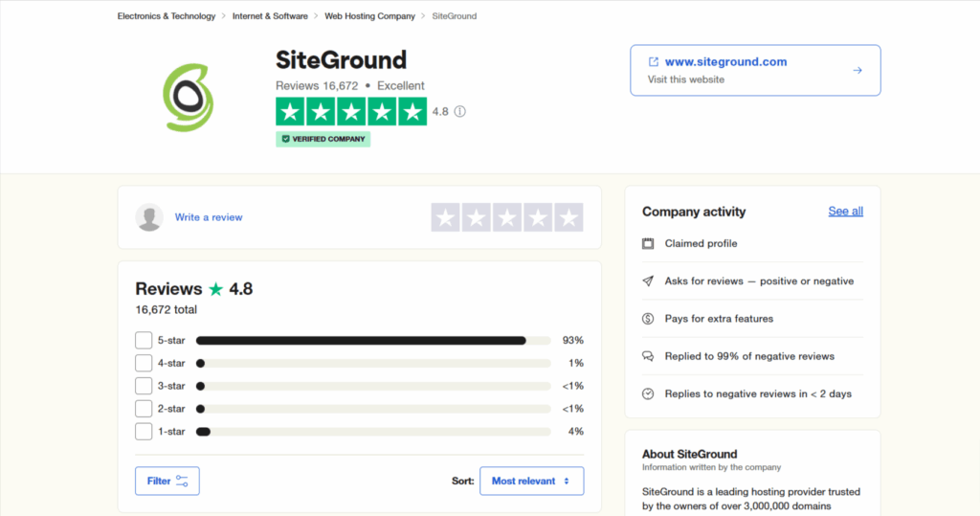Enable the 1-star reviews checkbox
The height and width of the screenshot is (516, 980).
144,432
